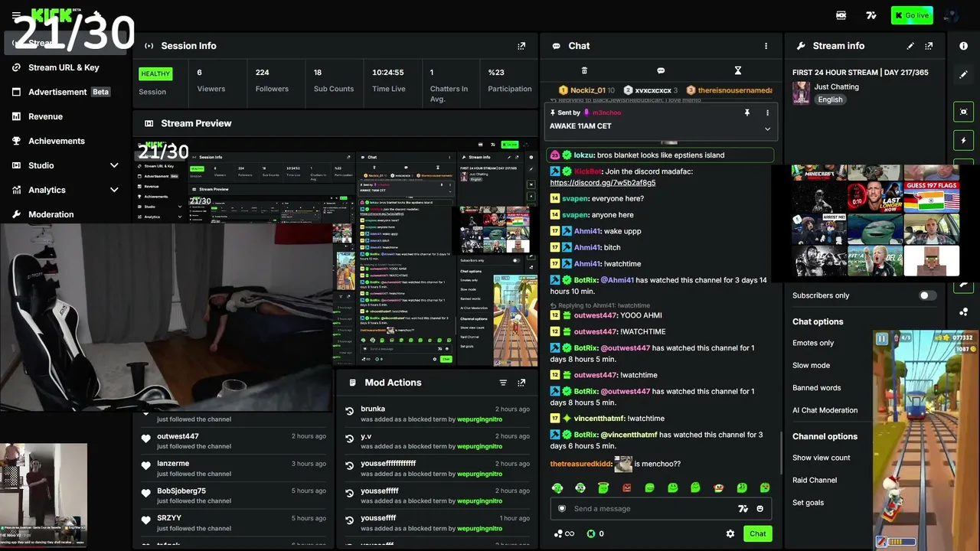980x551 pixels.
Task: Open the hamburger menu at top left
Action: [16, 15]
